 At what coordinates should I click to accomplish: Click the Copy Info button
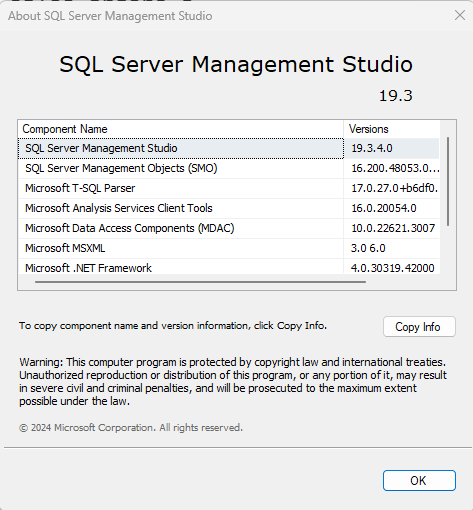[419, 327]
